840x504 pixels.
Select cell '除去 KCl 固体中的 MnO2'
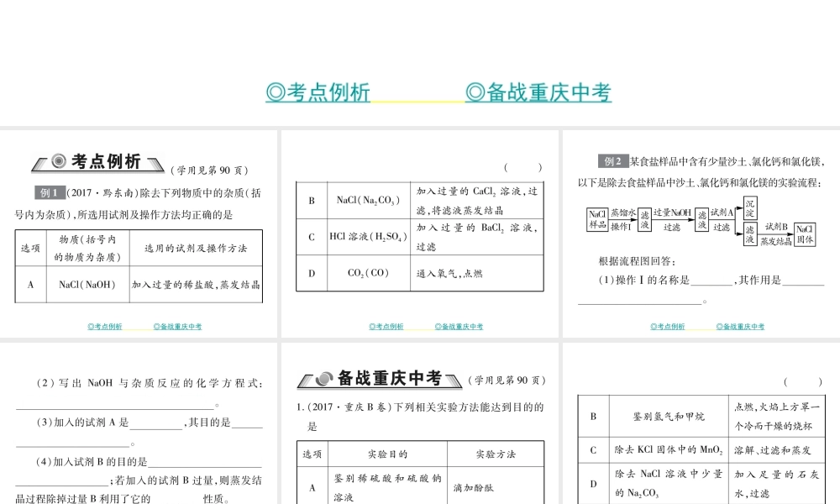[x=669, y=450]
